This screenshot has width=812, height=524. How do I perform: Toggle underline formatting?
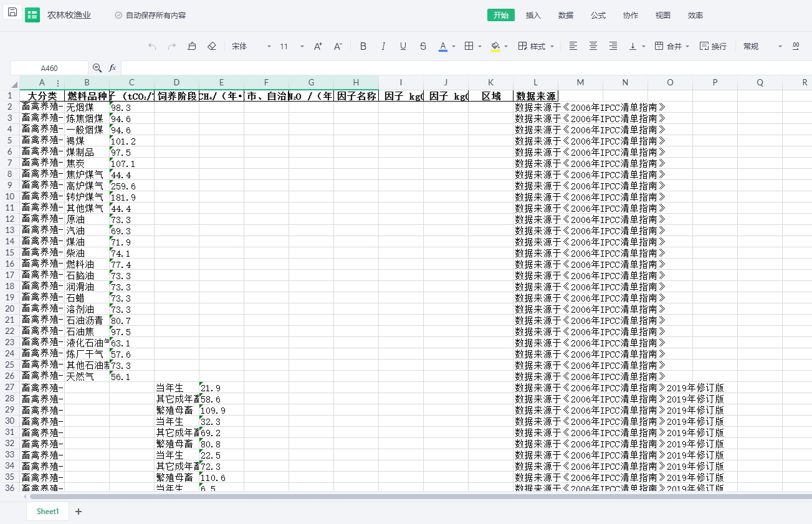coord(403,46)
